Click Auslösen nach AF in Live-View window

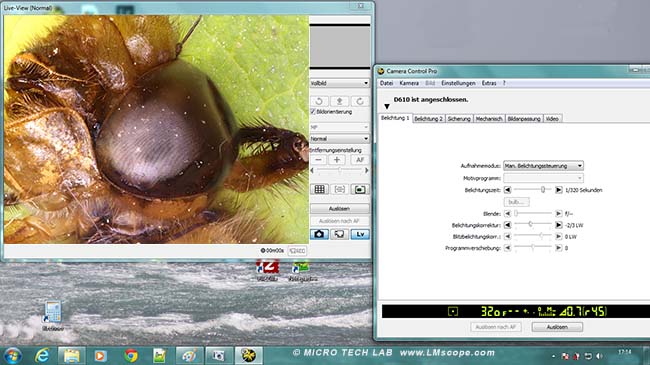(340, 221)
